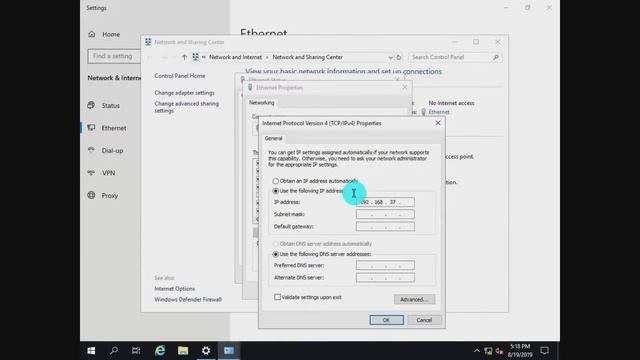
Task: Click into the IP address field
Action: point(385,202)
